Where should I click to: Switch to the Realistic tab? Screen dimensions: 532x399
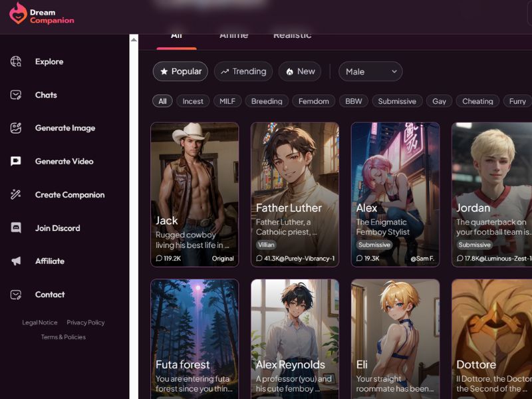click(292, 37)
